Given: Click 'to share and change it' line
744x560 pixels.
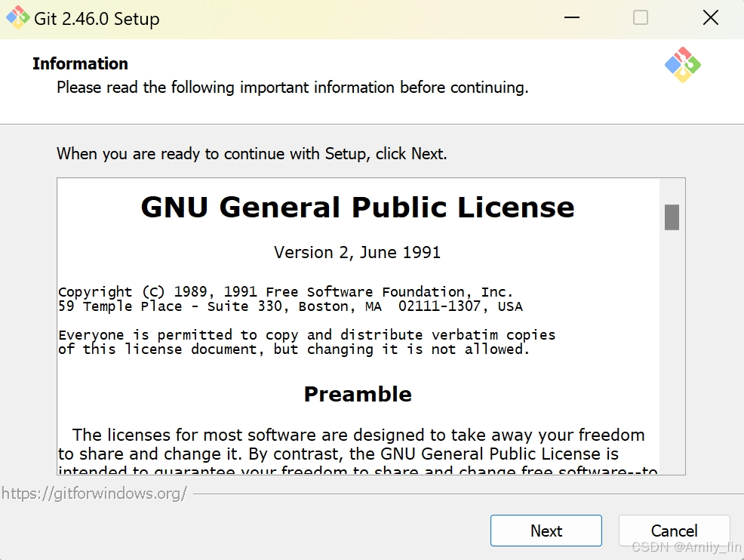Looking at the screenshot, I should (338, 454).
